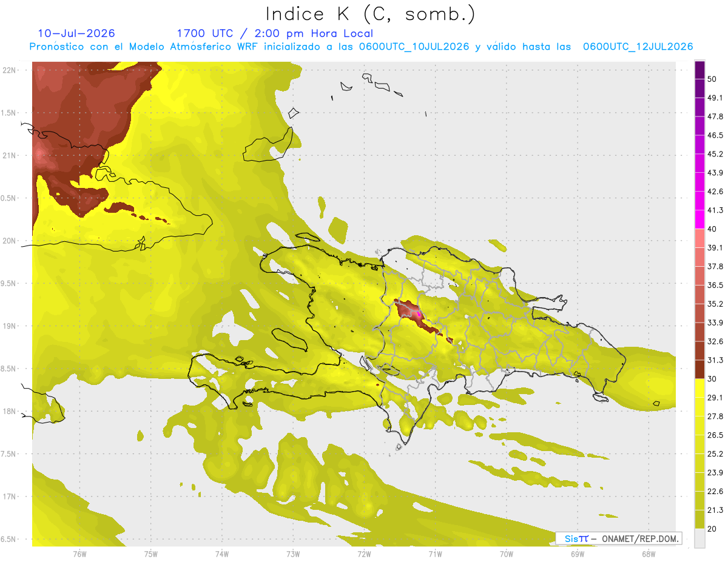This screenshot has height=562, width=728.
Task: Click the colorbar value "25.2"
Action: tap(715, 454)
